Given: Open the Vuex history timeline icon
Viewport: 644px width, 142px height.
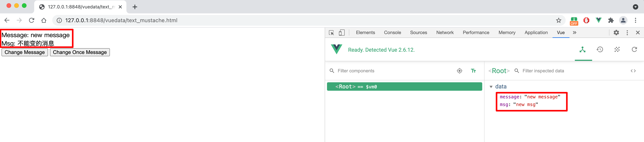Looking at the screenshot, I should 600,50.
